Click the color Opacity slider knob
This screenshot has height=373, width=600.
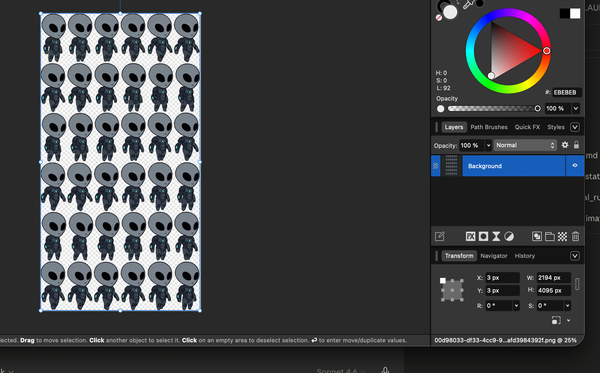(538, 109)
